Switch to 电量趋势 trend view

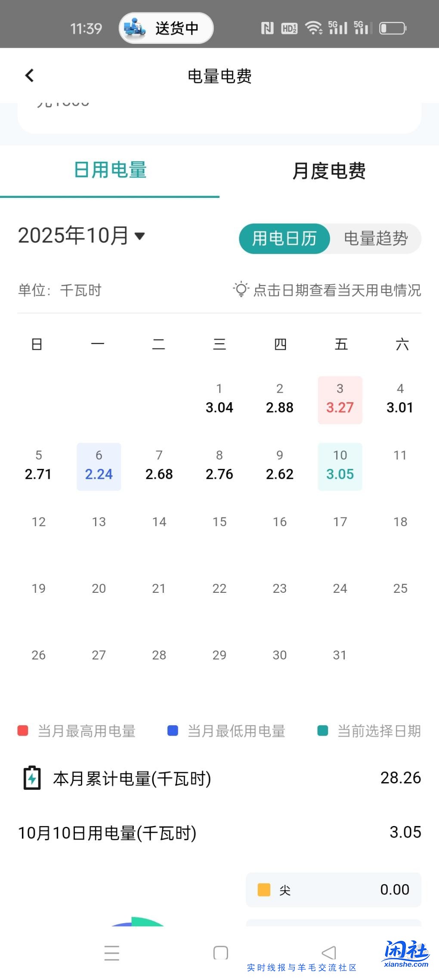click(x=376, y=238)
